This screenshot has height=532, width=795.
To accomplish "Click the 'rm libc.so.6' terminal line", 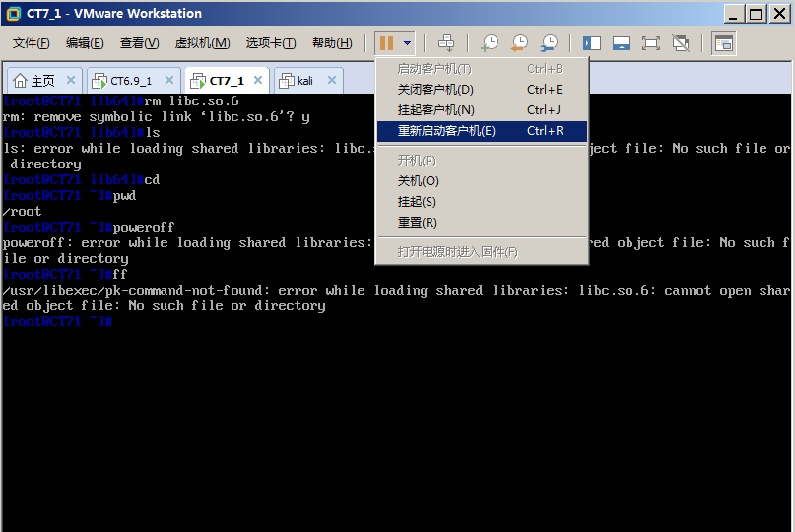I will [x=120, y=100].
